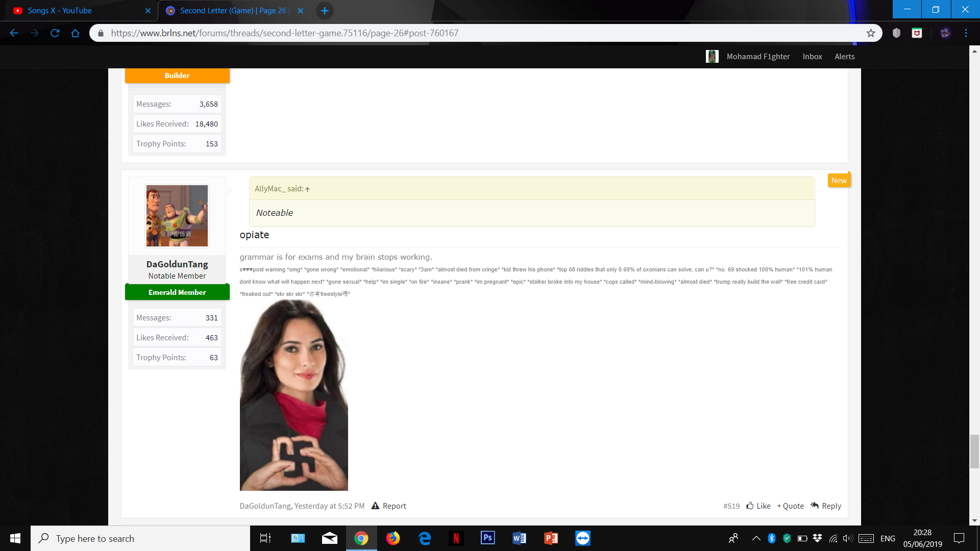Select the Second Letter (Game) tab
Image resolution: width=980 pixels, height=551 pixels.
point(235,11)
